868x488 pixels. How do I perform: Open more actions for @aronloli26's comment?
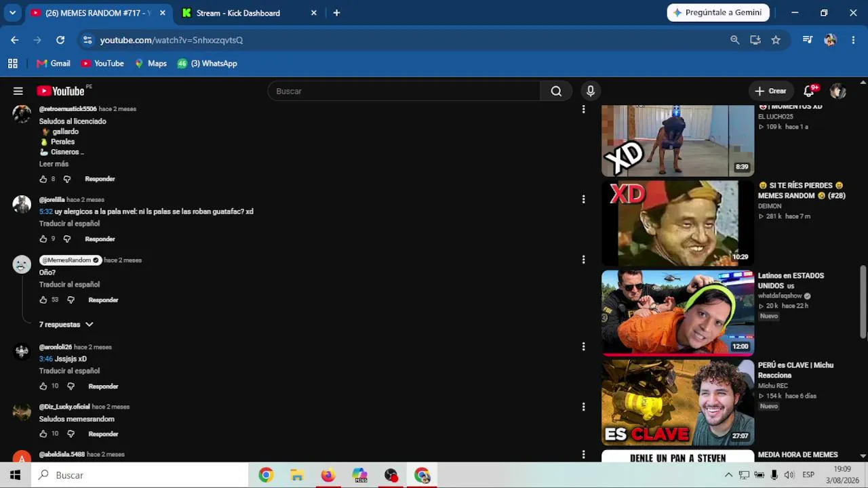click(x=583, y=347)
